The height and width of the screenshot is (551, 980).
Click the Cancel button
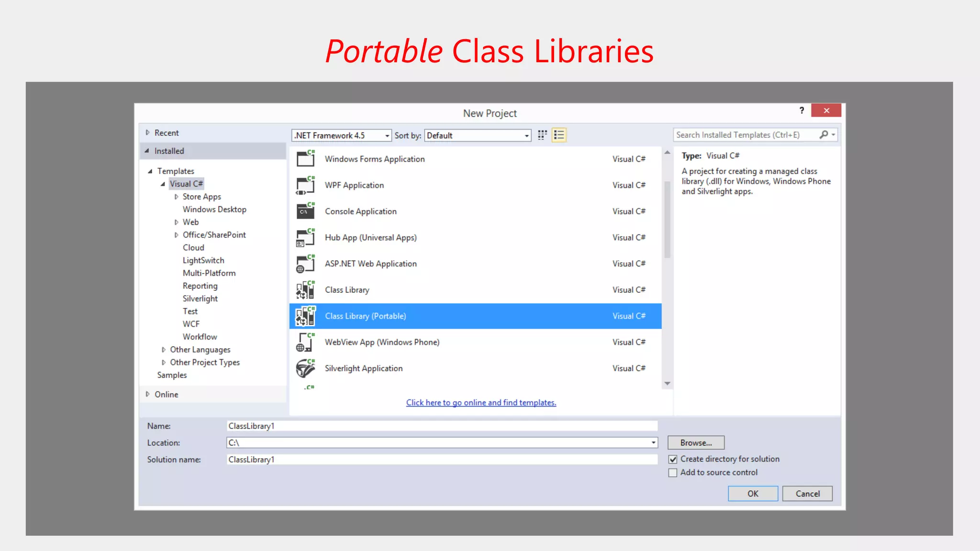pos(807,494)
